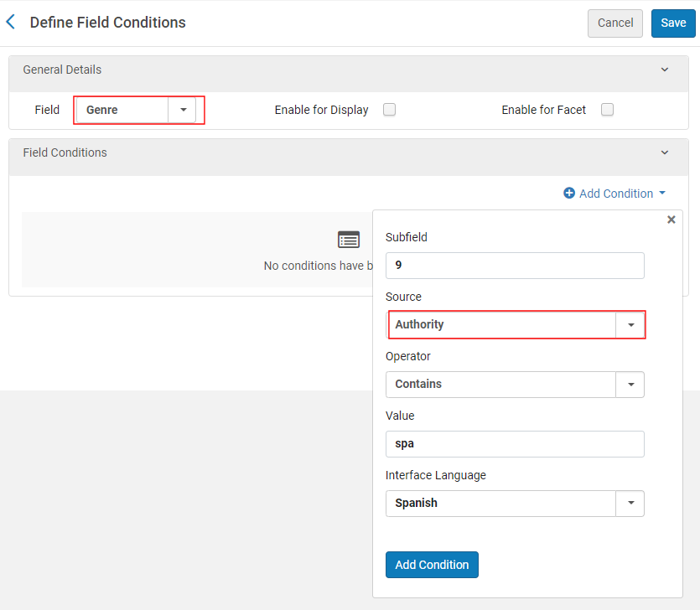The image size is (700, 610).
Task: Click the plus icon beside Add Condition
Action: tap(569, 194)
